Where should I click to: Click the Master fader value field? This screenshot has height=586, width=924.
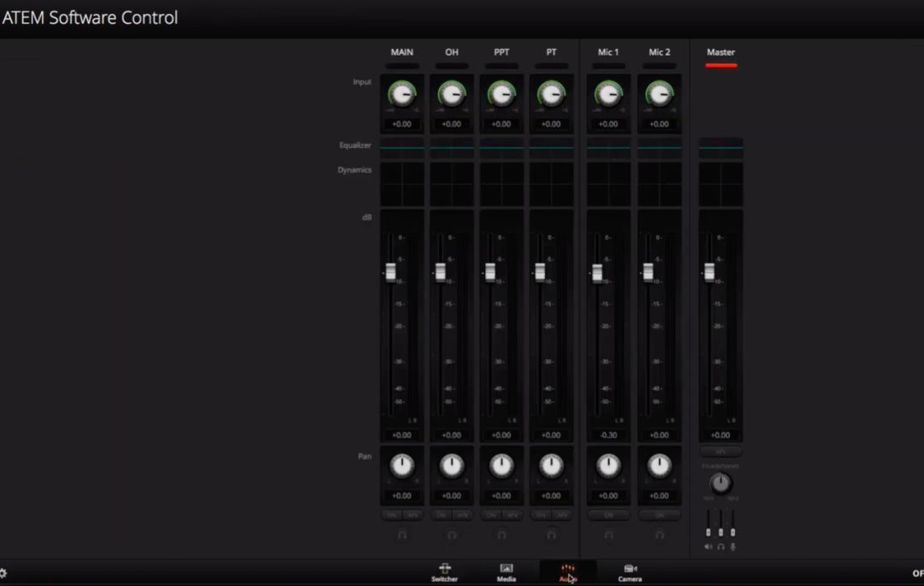tap(720, 435)
